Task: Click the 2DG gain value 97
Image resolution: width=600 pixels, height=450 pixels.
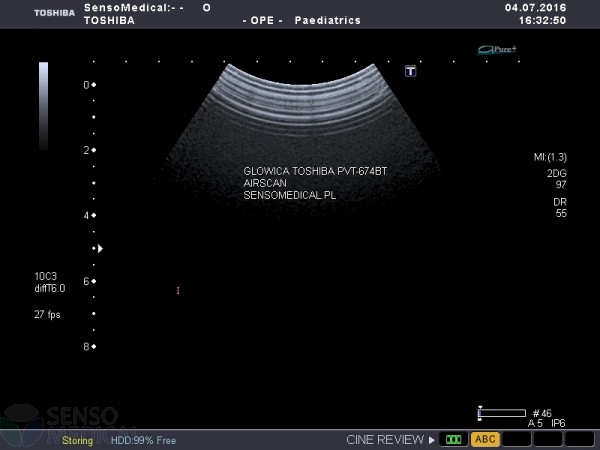Action: click(560, 184)
